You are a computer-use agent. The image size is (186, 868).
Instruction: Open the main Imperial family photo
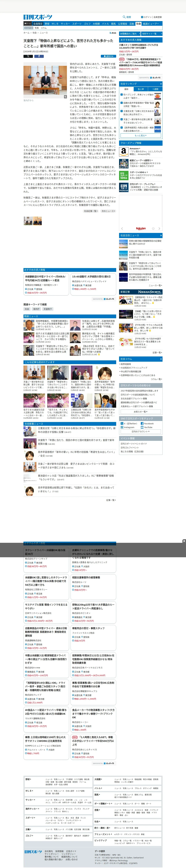pos(45,80)
